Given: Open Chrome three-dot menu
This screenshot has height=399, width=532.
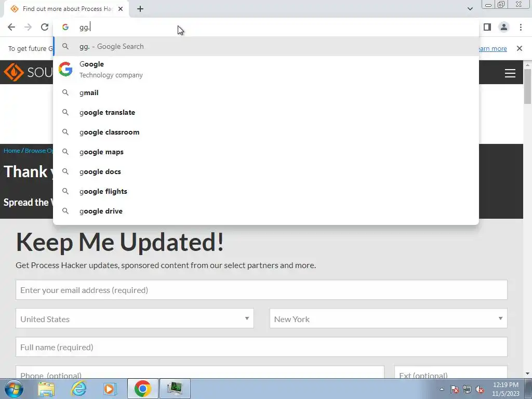Looking at the screenshot, I should click(x=521, y=27).
